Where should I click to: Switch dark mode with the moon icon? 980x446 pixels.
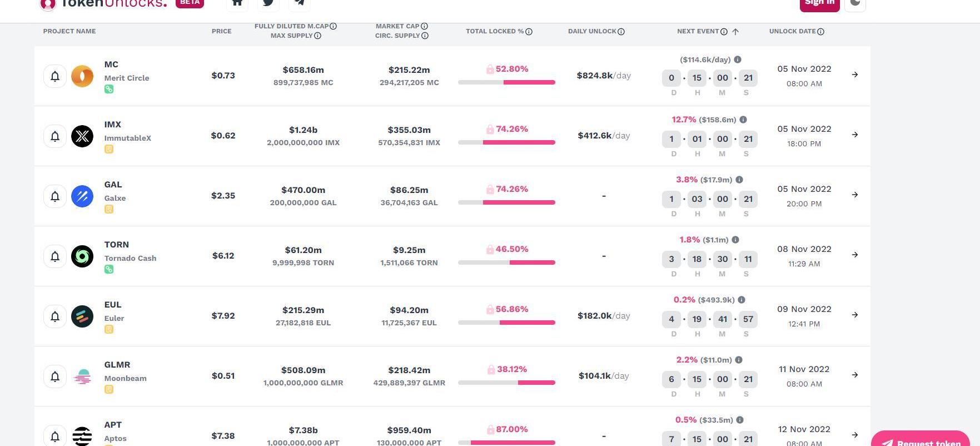click(855, 3)
